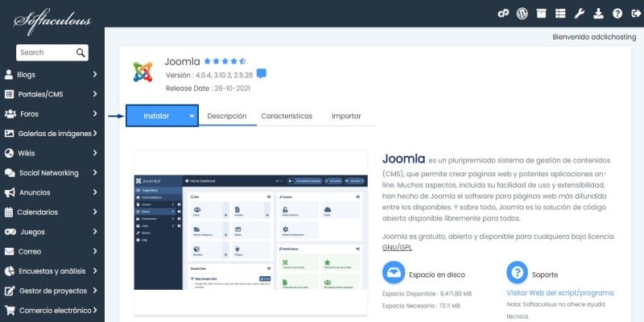Click the Espacio en disco drive icon
This screenshot has height=322, width=644.
tap(394, 272)
